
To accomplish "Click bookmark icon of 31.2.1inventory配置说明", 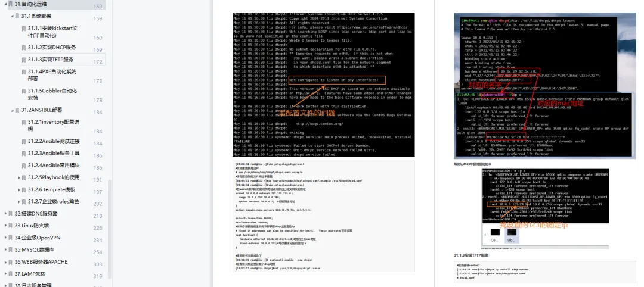I will pyautogui.click(x=24, y=122).
